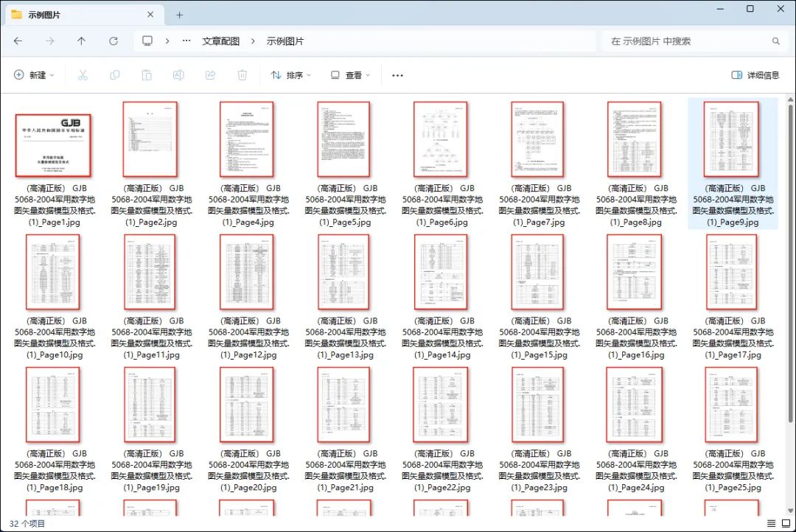Image resolution: width=796 pixels, height=532 pixels.
Task: Go back with the left arrow
Action: click(x=18, y=41)
